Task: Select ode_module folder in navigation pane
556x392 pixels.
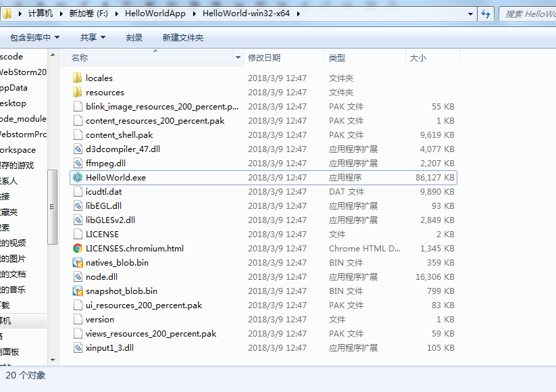Action: (x=23, y=118)
